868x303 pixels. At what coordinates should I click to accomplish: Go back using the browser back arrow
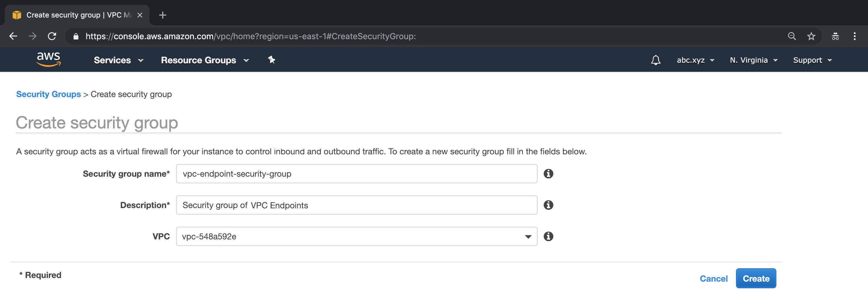14,36
